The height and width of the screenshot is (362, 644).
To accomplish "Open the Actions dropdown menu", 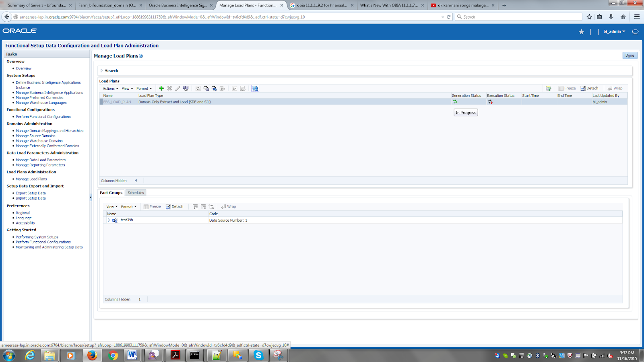I will tap(110, 88).
